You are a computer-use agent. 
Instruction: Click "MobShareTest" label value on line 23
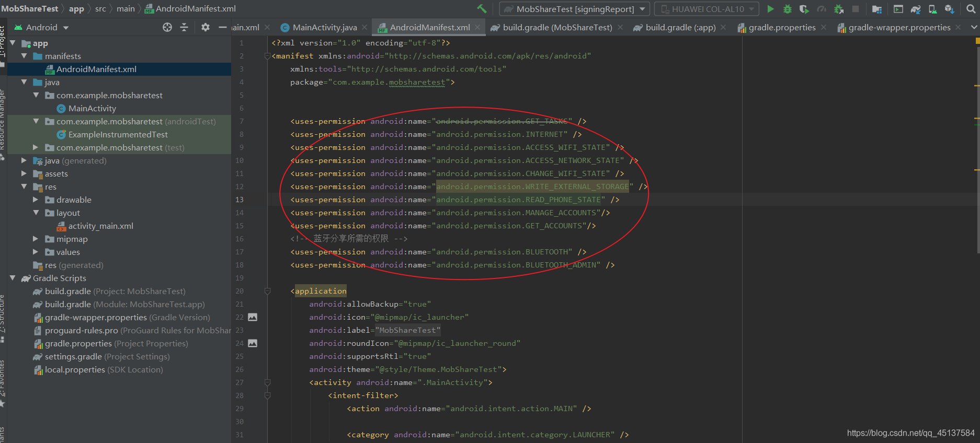[408, 330]
